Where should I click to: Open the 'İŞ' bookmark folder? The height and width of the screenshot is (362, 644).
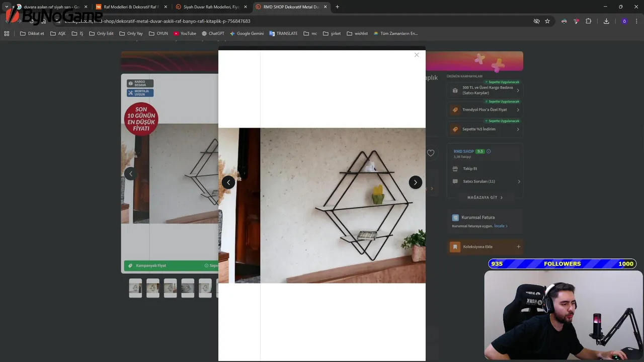pyautogui.click(x=77, y=34)
